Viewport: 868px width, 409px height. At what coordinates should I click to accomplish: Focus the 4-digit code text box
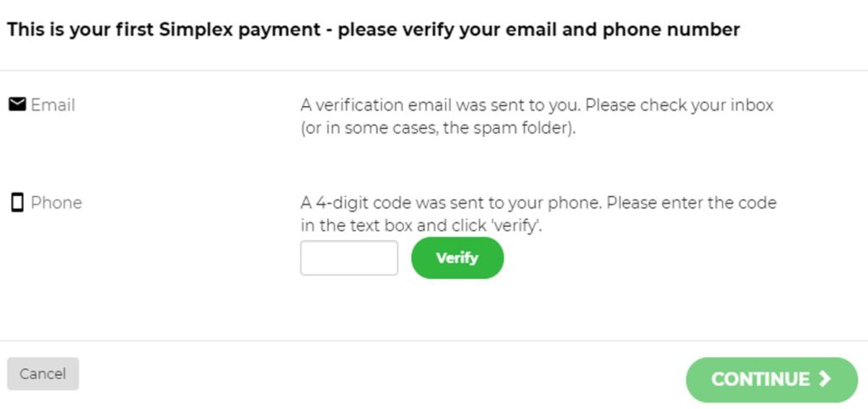click(348, 258)
